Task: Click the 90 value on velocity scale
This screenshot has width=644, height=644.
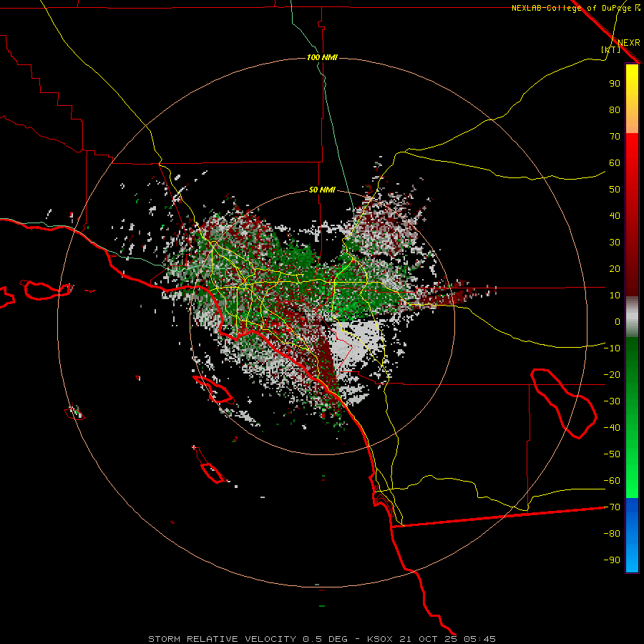Action: point(615,84)
